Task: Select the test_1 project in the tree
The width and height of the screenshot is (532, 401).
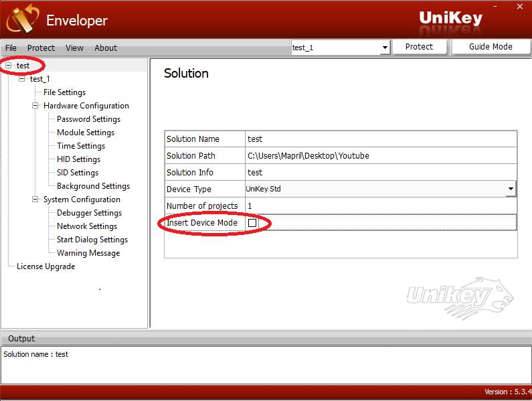Action: tap(39, 79)
